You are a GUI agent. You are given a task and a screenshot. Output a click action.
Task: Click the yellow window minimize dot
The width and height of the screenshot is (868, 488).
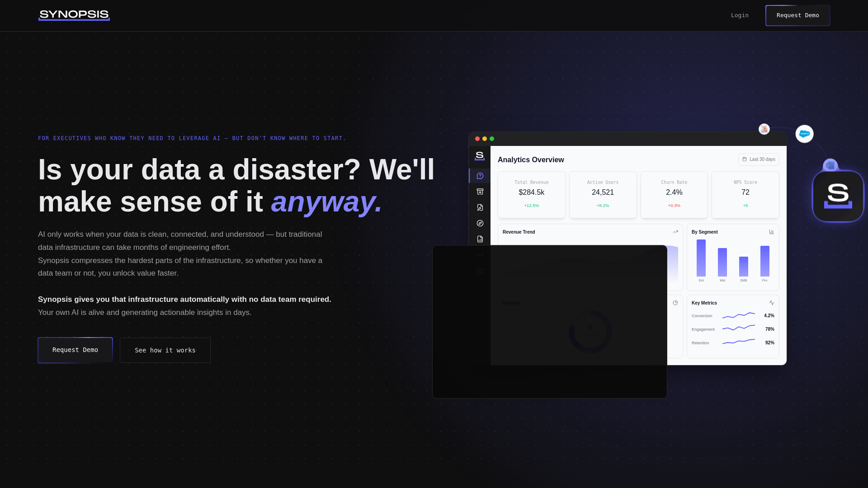[x=485, y=139]
